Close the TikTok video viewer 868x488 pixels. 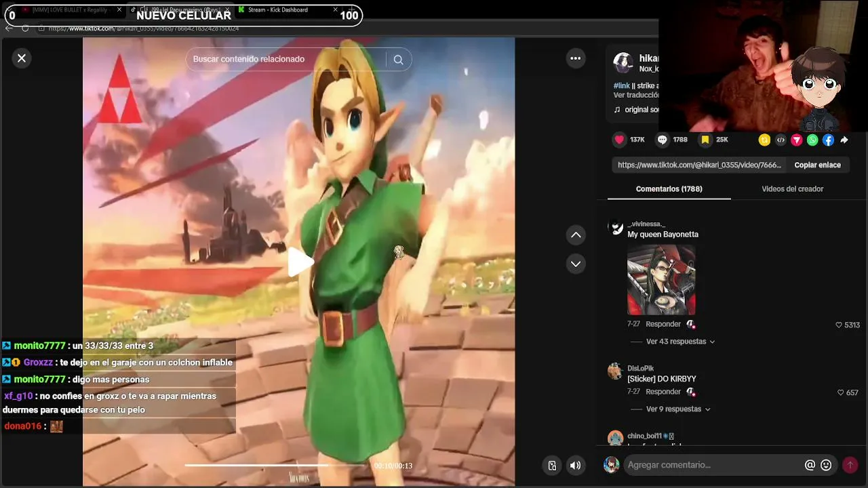click(x=22, y=58)
